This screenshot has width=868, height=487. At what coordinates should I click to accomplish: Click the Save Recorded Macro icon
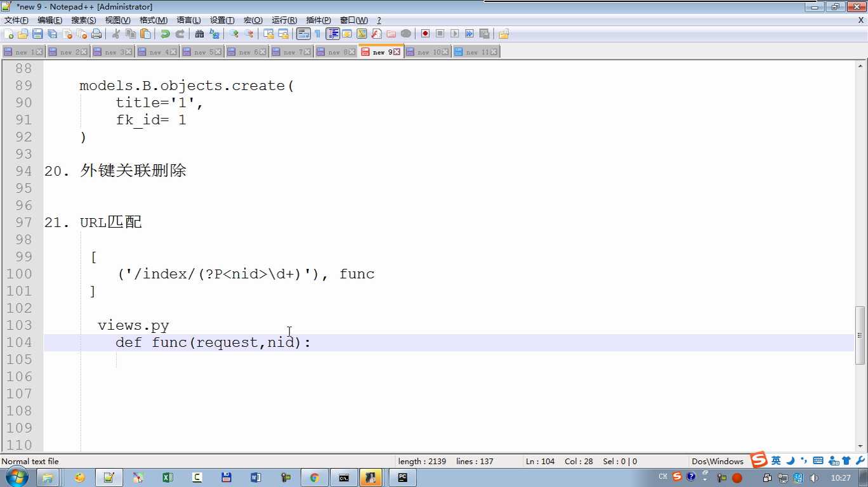pos(484,34)
